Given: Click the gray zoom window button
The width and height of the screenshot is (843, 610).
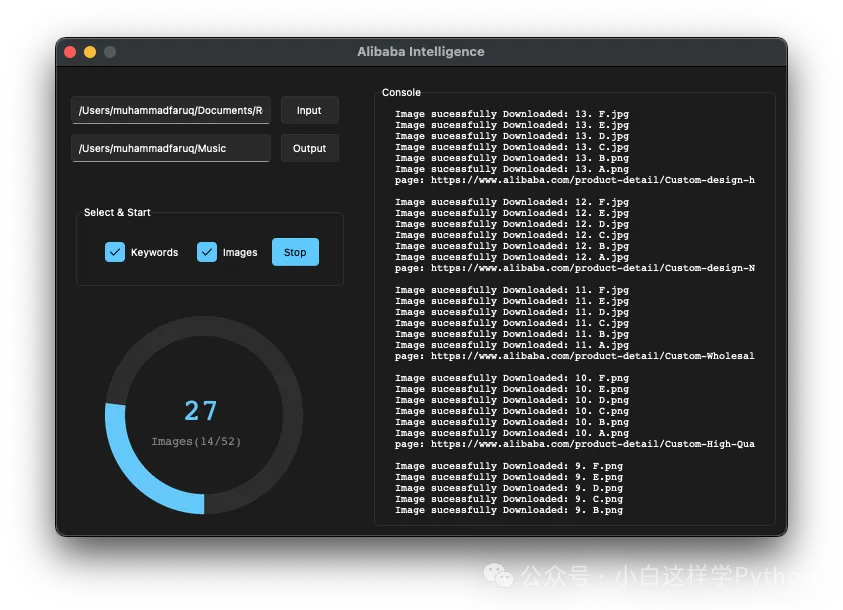Looking at the screenshot, I should 110,52.
